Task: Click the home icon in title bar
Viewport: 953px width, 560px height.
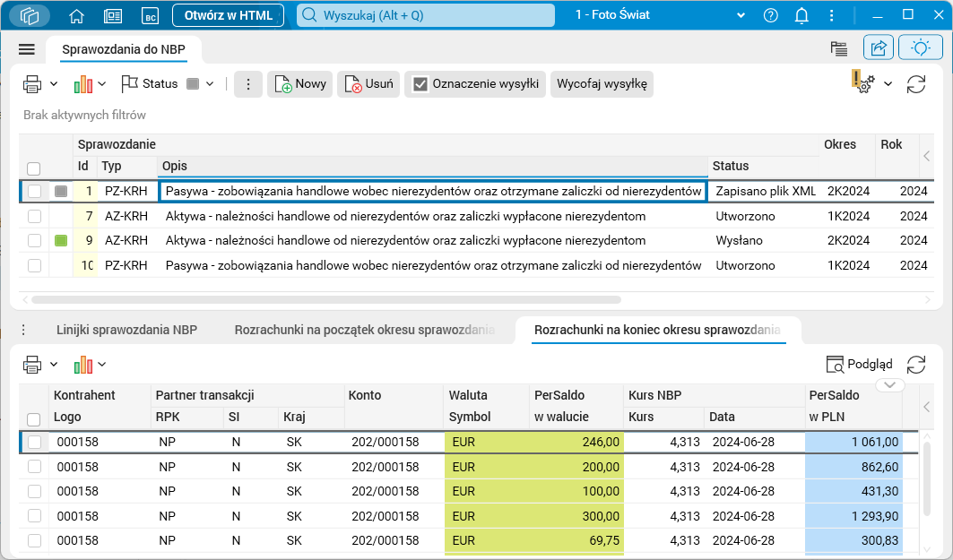Action: point(76,15)
